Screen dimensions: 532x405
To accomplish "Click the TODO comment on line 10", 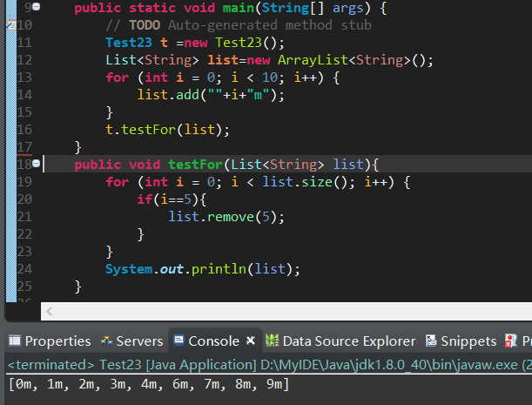I will (239, 25).
